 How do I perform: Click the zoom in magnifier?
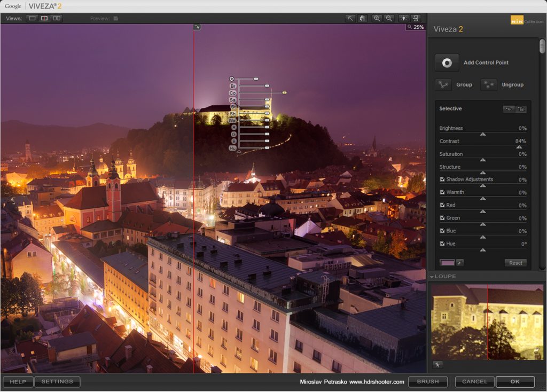point(377,18)
